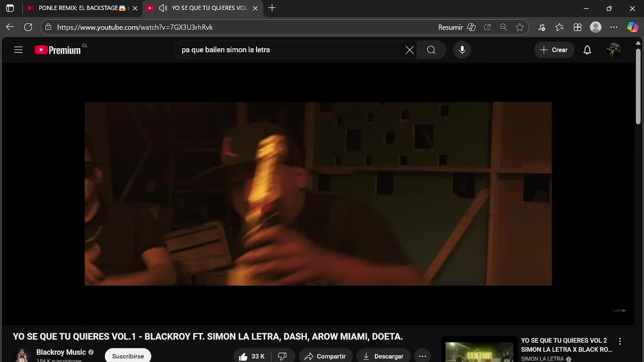644x362 pixels.
Task: Reload the page
Action: 28,27
